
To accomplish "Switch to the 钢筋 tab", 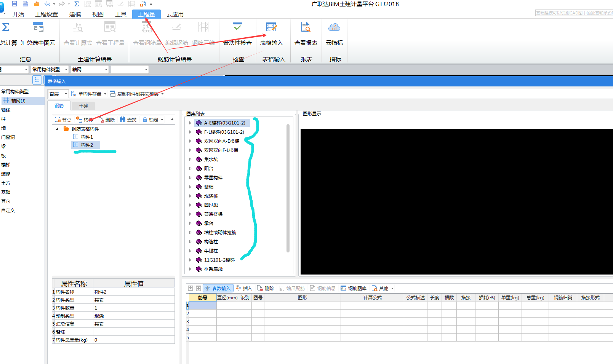I will [x=59, y=105].
